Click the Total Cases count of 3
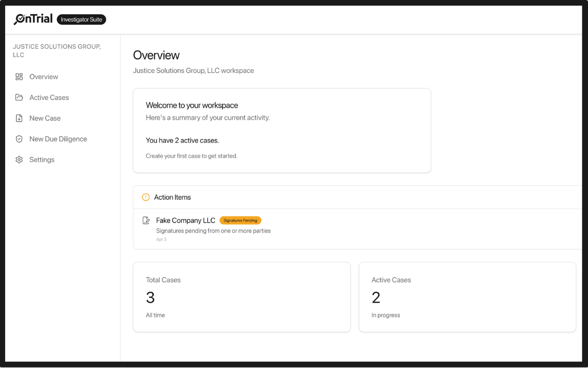Image resolution: width=588 pixels, height=368 pixels. click(150, 297)
